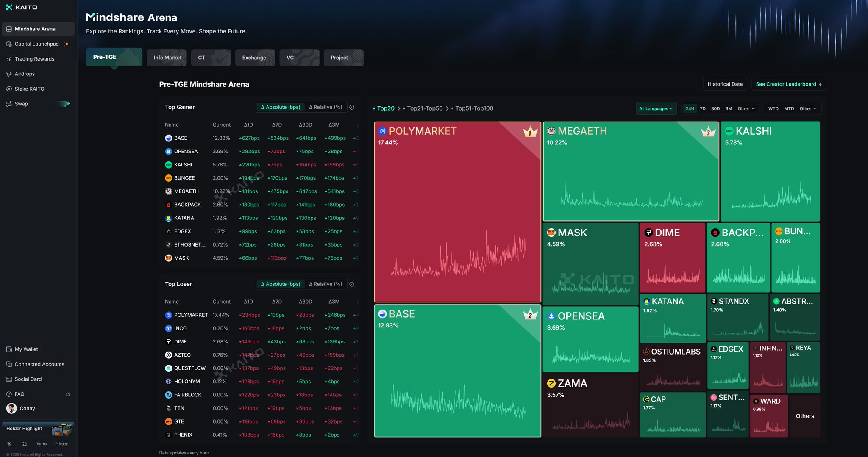Image resolution: width=868 pixels, height=457 pixels.
Task: Click the BACKPACK logo in Top Gainer table
Action: pos(168,205)
